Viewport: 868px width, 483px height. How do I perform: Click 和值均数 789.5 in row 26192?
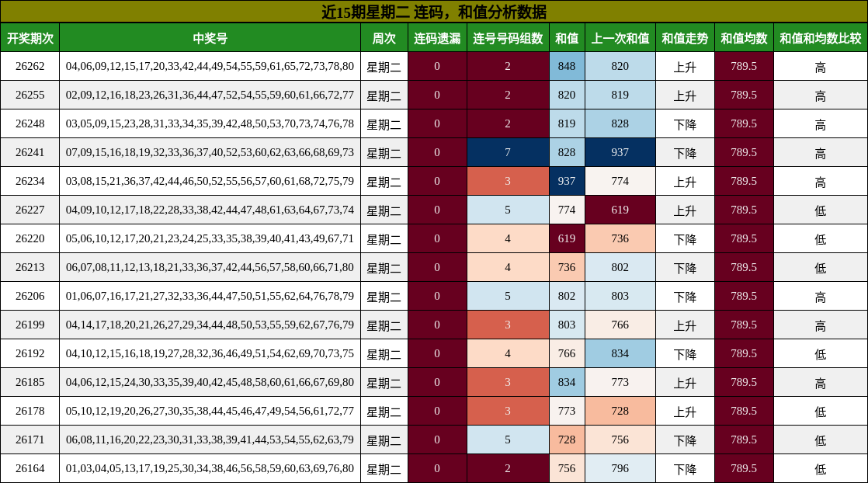click(744, 353)
